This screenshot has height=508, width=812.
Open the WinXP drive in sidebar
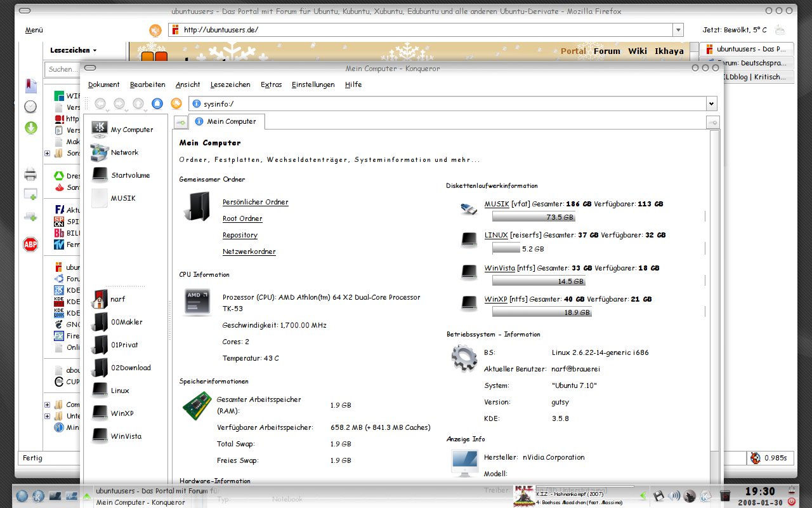click(112, 413)
